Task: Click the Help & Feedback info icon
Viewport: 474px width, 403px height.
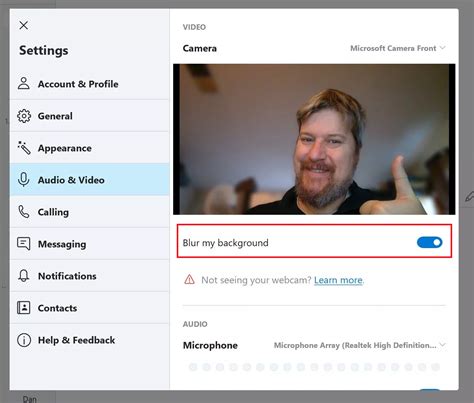Action: (24, 340)
